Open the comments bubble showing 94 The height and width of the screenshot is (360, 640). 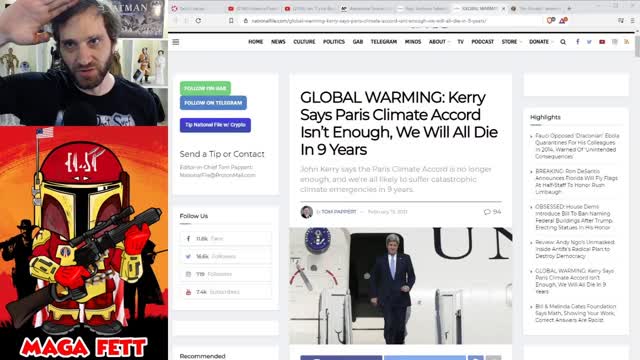(x=492, y=212)
